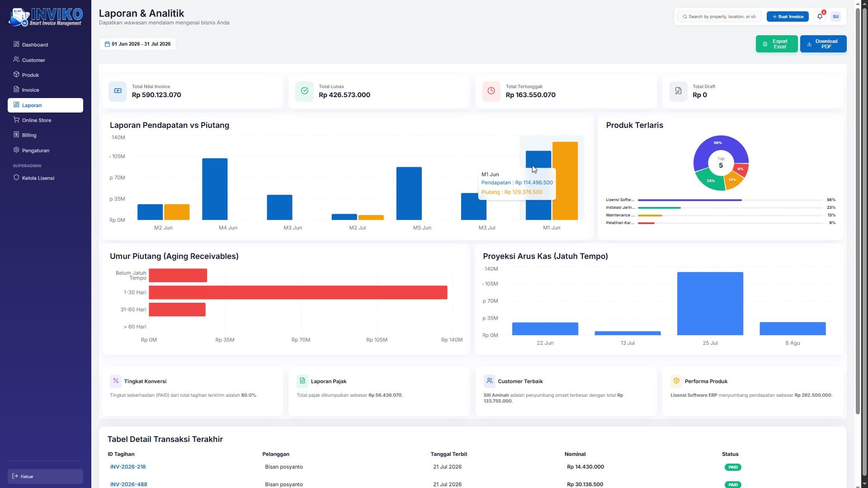Screen dimensions: 868x488
Task: Click the Rp 163.550.070 tertunggak value
Action: tap(530, 95)
